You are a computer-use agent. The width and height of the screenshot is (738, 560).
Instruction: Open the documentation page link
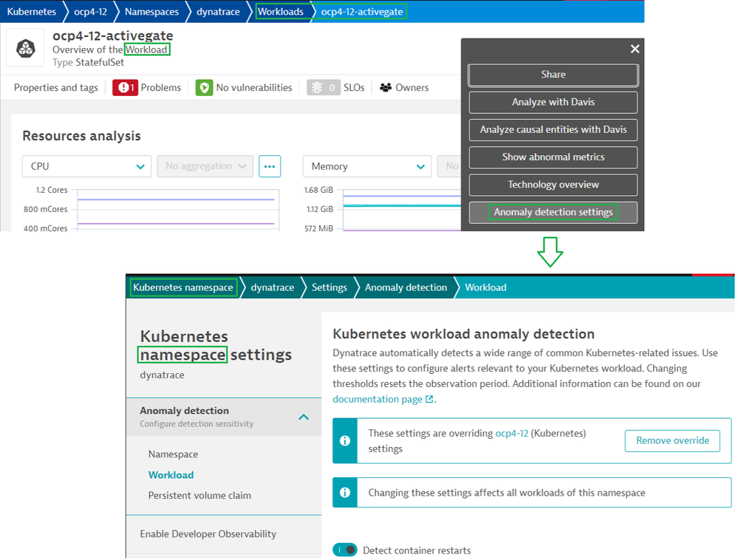(383, 399)
